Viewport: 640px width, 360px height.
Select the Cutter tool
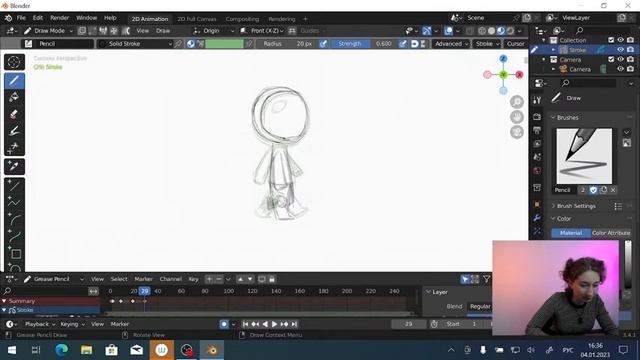coord(14,147)
